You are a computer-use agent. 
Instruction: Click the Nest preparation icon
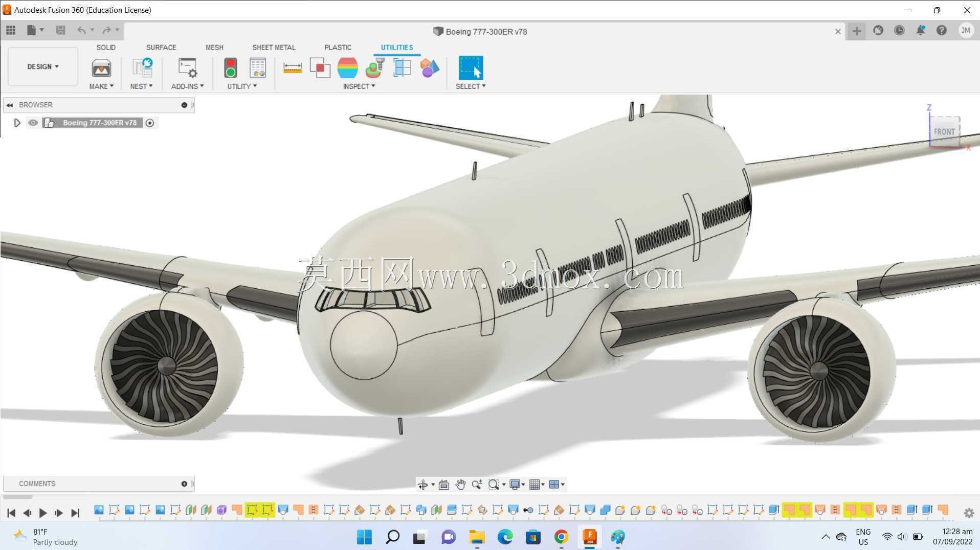pos(142,67)
